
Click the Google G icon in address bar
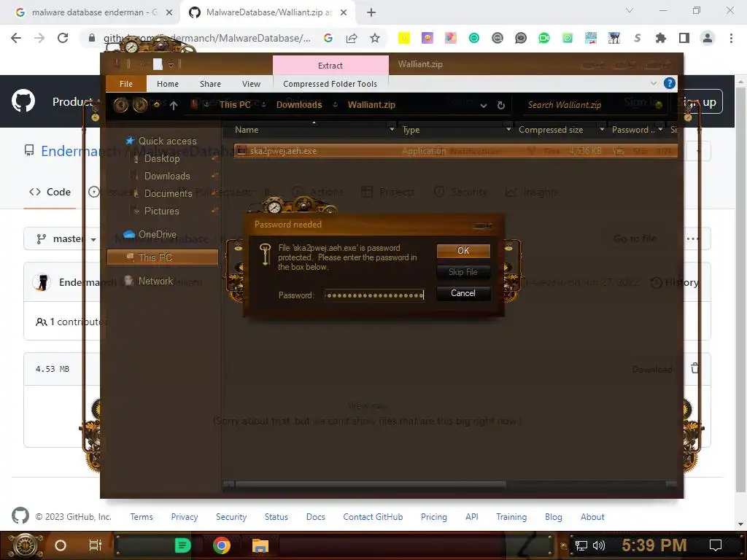coord(328,38)
